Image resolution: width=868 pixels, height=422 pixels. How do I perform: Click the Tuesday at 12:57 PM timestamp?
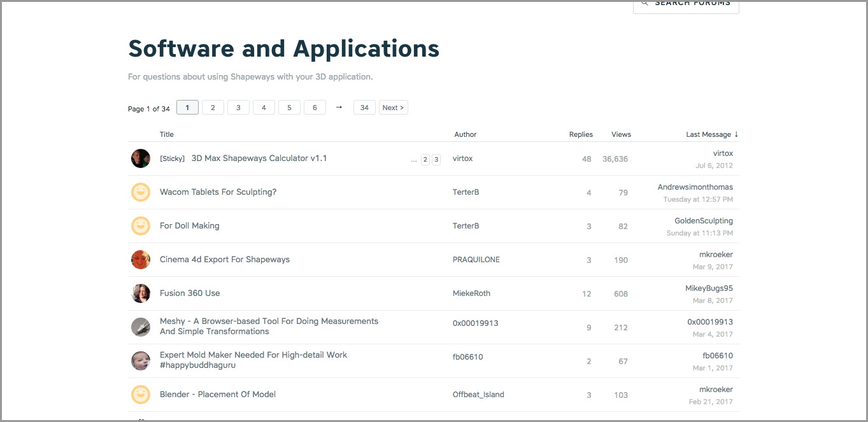698,199
